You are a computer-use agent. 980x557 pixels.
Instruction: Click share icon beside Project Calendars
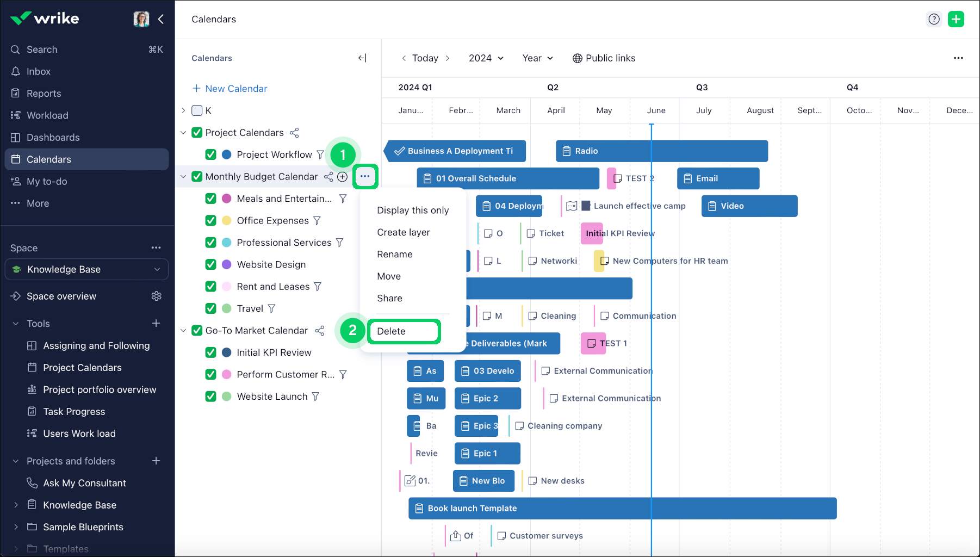[294, 133]
